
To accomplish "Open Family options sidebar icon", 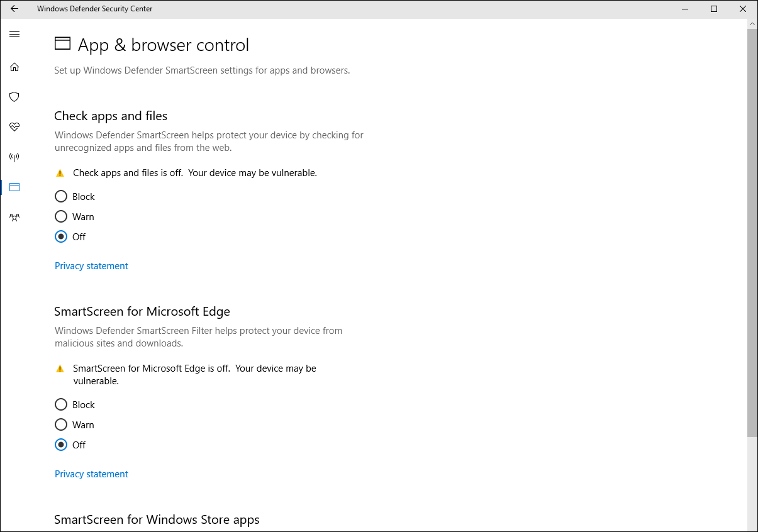I will coord(14,217).
